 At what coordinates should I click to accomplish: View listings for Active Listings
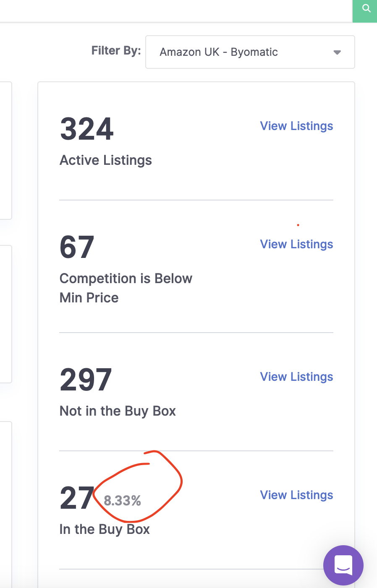tap(296, 126)
